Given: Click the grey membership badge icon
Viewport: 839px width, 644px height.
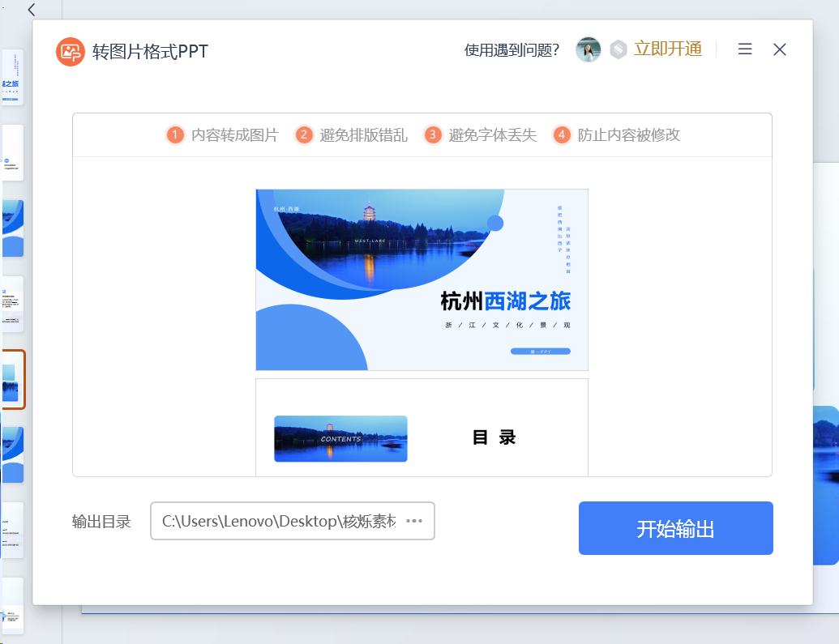Looking at the screenshot, I should pyautogui.click(x=618, y=49).
